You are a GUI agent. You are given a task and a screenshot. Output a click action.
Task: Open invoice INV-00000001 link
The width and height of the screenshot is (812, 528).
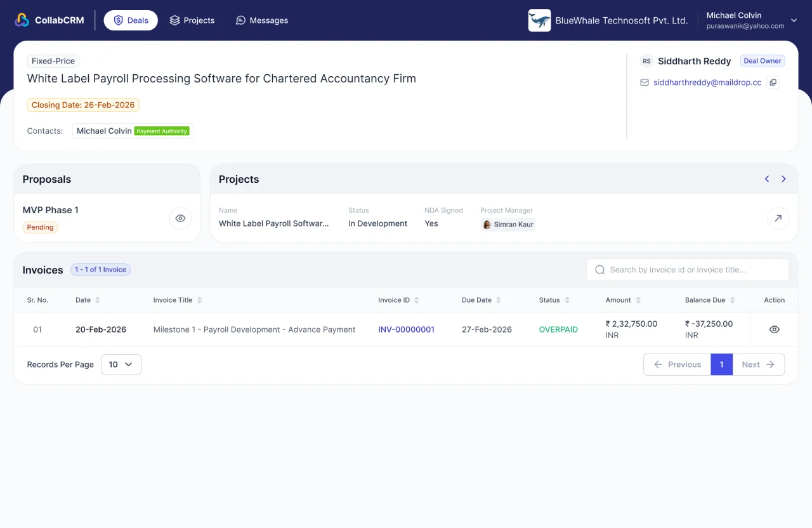tap(407, 329)
